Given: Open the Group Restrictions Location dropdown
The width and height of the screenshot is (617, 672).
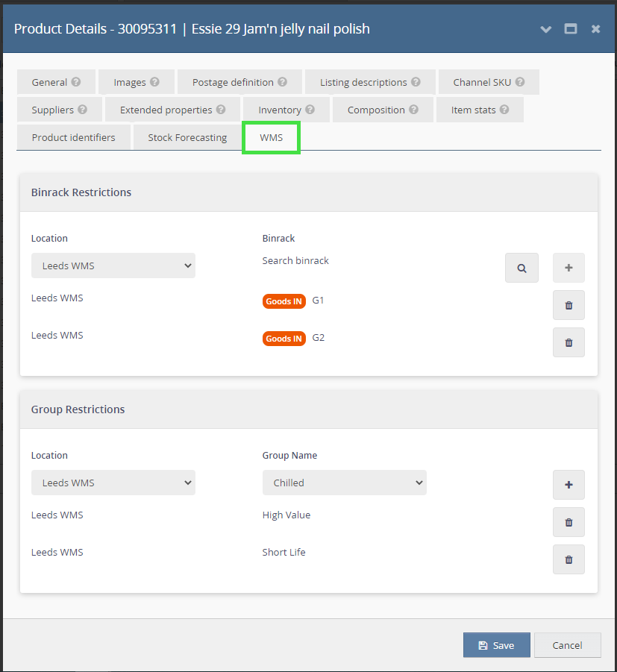Looking at the screenshot, I should point(113,483).
